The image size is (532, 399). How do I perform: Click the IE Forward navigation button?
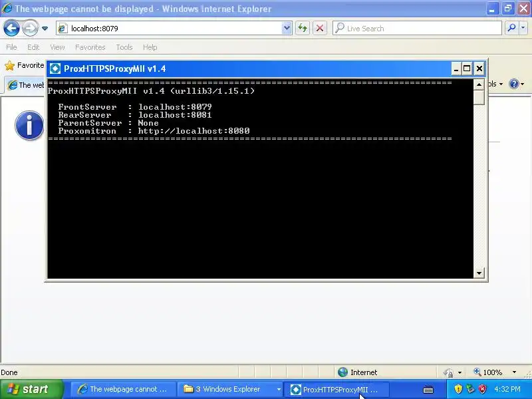pos(30,28)
